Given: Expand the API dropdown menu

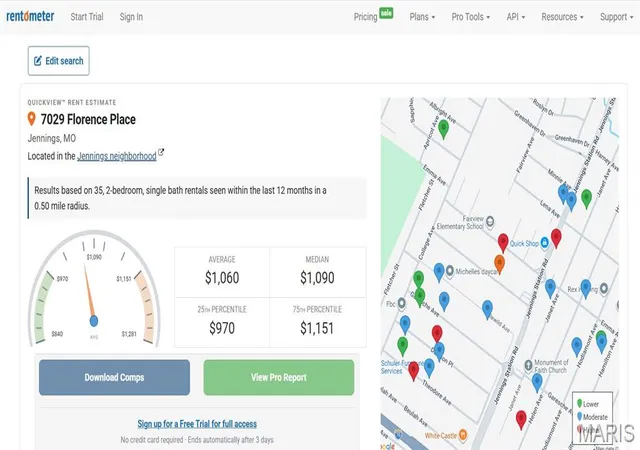Looking at the screenshot, I should pos(516,17).
